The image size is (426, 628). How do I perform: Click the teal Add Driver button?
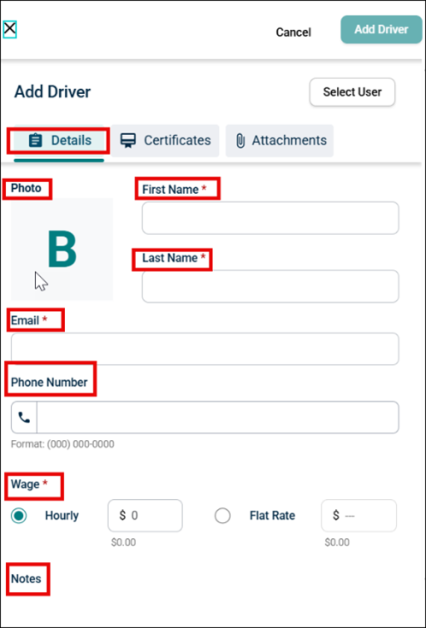coord(381,30)
